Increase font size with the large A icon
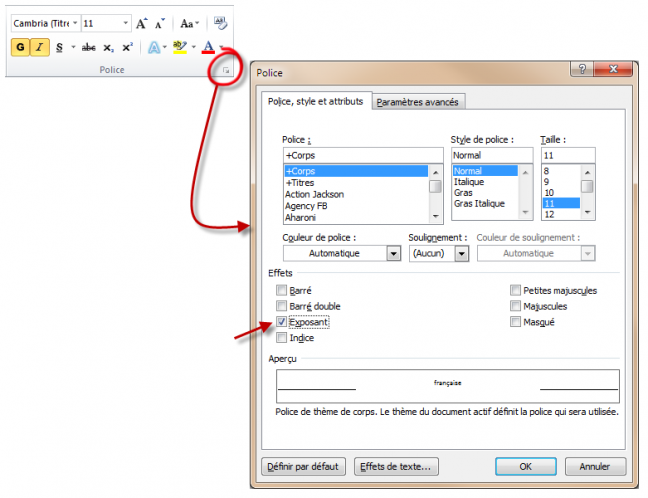This screenshot has height=498, width=648. pyautogui.click(x=142, y=22)
